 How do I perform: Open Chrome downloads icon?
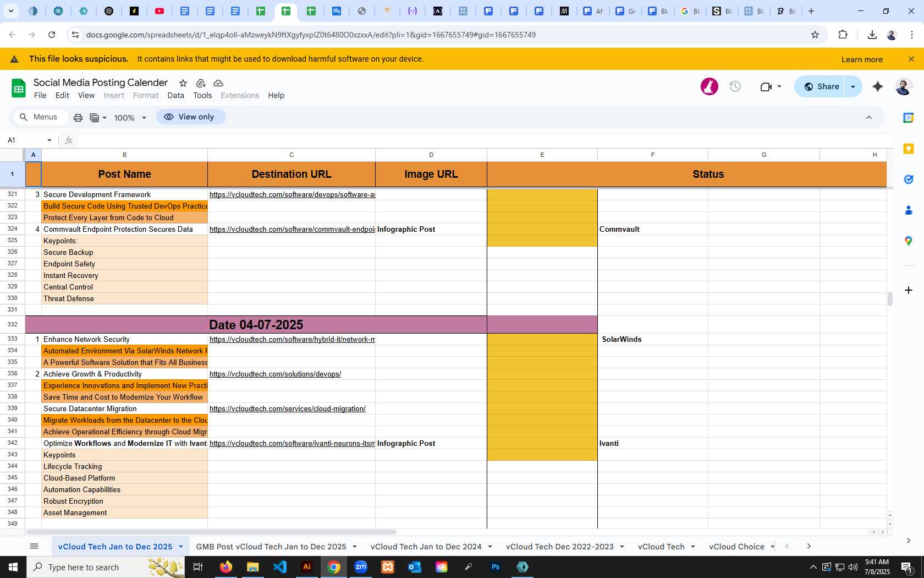pos(872,35)
